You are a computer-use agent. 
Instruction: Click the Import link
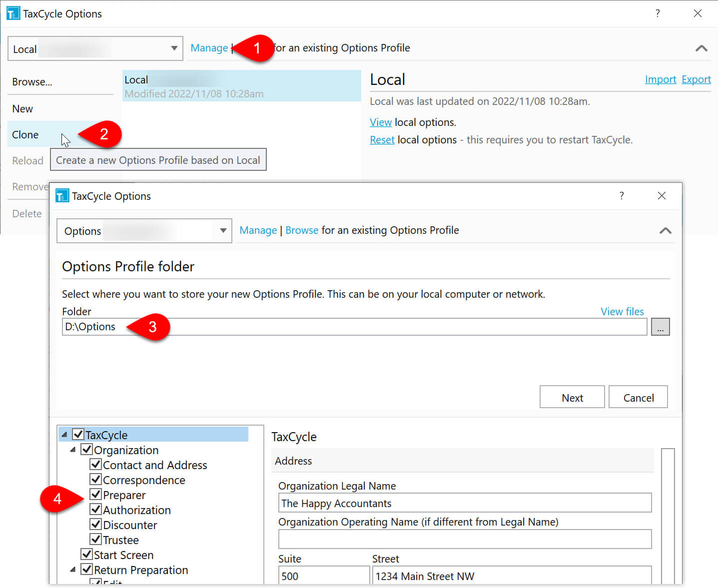[x=661, y=79]
